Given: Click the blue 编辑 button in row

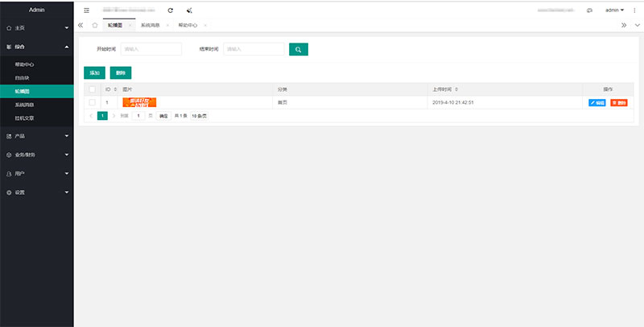Looking at the screenshot, I should tap(597, 103).
